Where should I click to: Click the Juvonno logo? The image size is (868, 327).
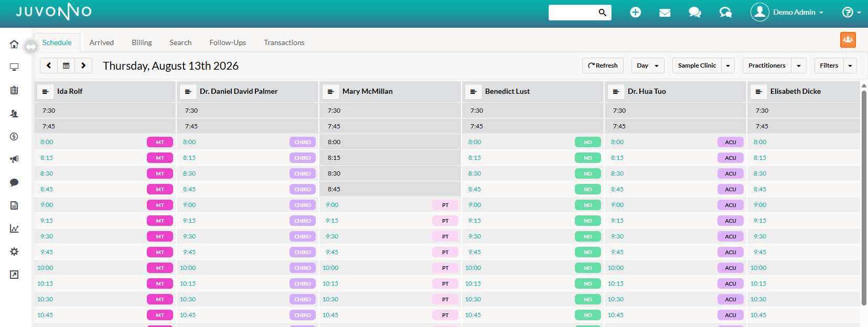(54, 12)
